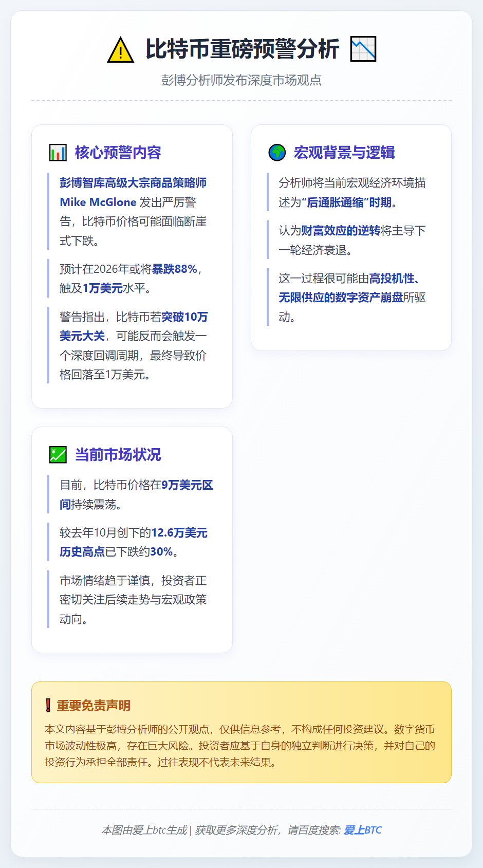Screen dimensions: 483x868
Task: Click the bar chart icon by 核心预警内容
Action: 58,153
